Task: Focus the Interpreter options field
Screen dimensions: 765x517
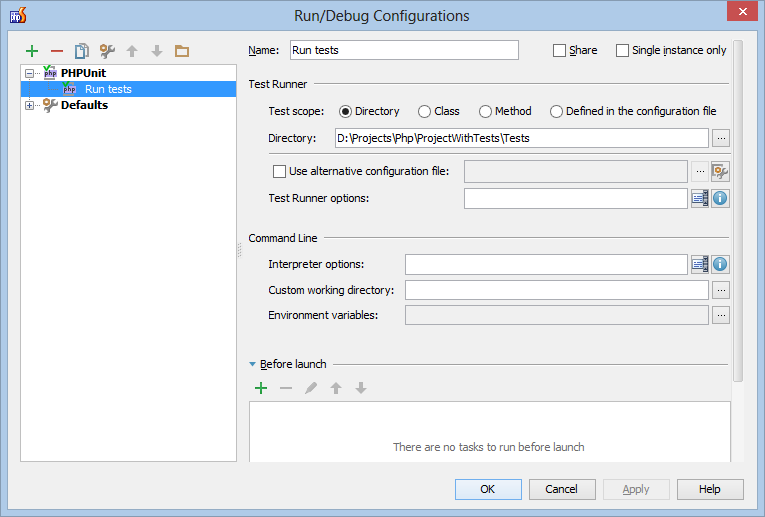Action: (546, 264)
